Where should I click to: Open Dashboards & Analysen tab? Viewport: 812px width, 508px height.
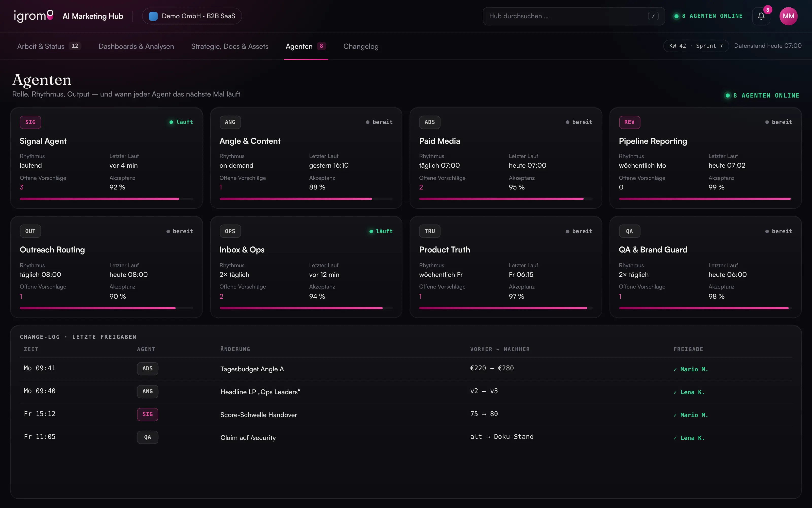[136, 46]
